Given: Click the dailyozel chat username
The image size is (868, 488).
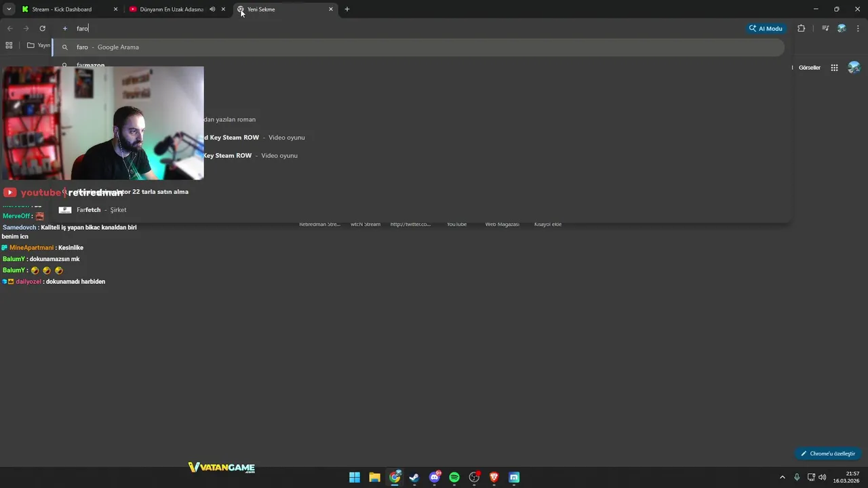Looking at the screenshot, I should tap(28, 282).
